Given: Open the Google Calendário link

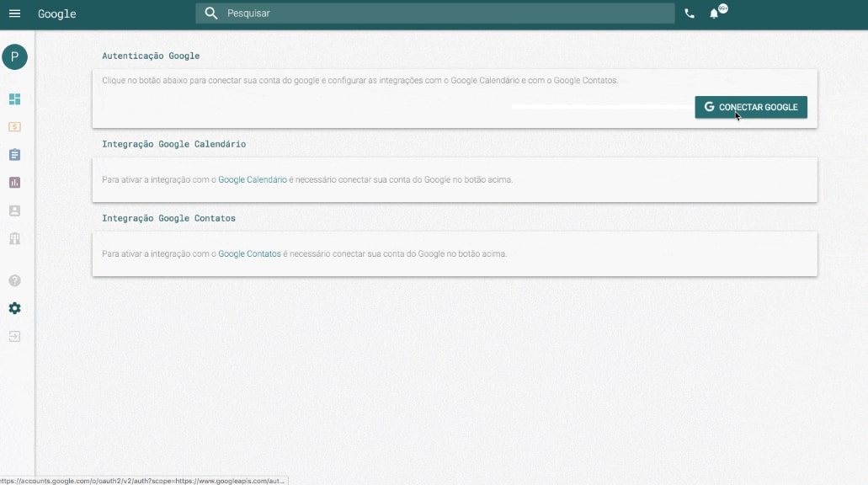Looking at the screenshot, I should [253, 179].
